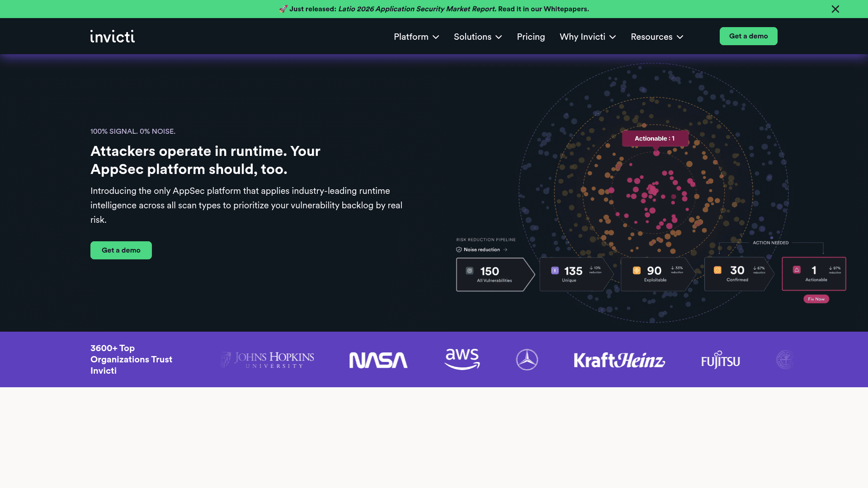Viewport: 868px width, 488px height.
Task: Select the 135 Unique card
Action: click(576, 274)
